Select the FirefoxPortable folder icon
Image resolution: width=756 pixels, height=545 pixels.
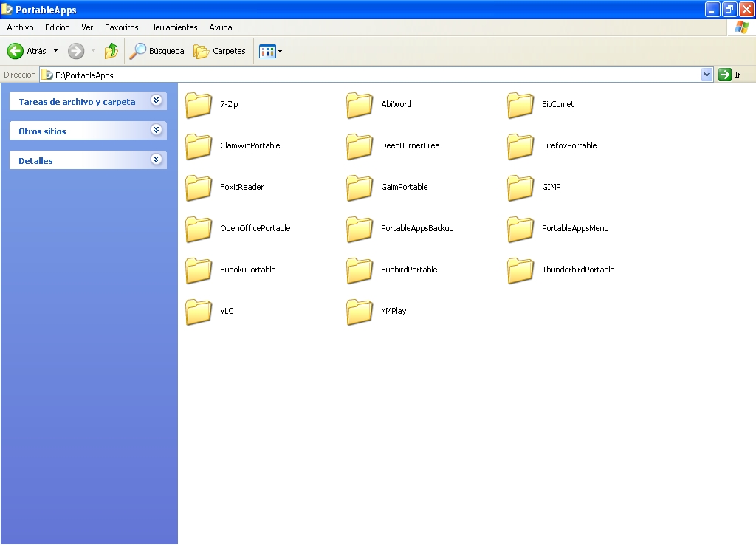tap(520, 147)
